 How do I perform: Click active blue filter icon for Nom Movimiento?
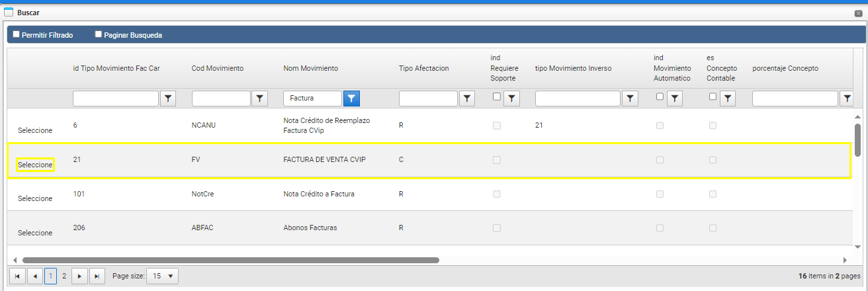click(352, 99)
